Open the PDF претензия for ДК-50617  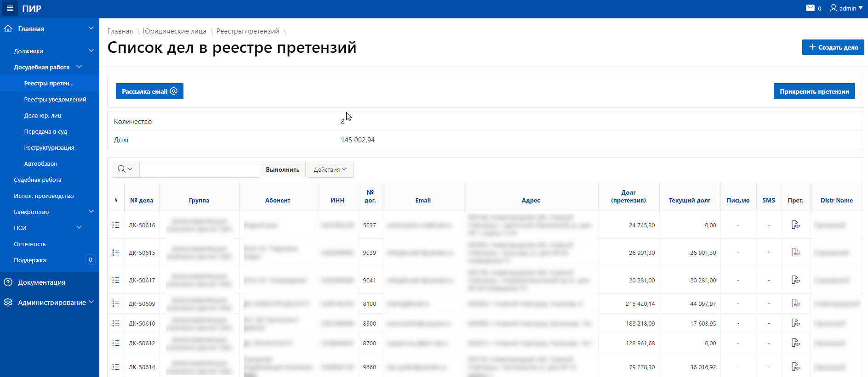coord(796,280)
